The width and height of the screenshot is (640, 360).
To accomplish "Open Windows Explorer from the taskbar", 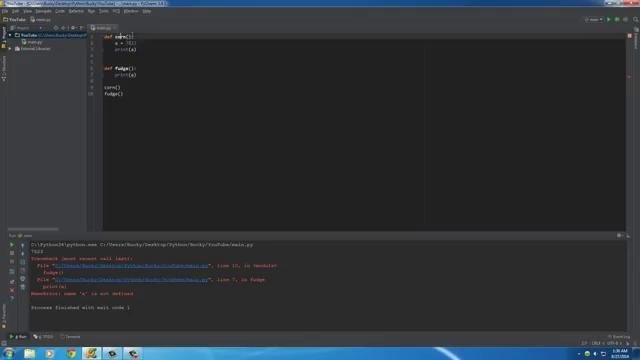I will (29, 353).
